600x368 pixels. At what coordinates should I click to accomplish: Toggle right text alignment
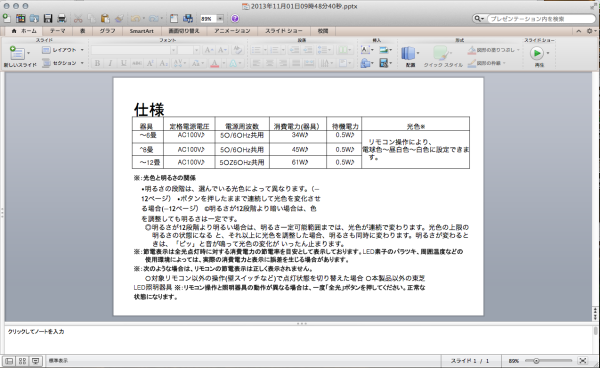(283, 63)
